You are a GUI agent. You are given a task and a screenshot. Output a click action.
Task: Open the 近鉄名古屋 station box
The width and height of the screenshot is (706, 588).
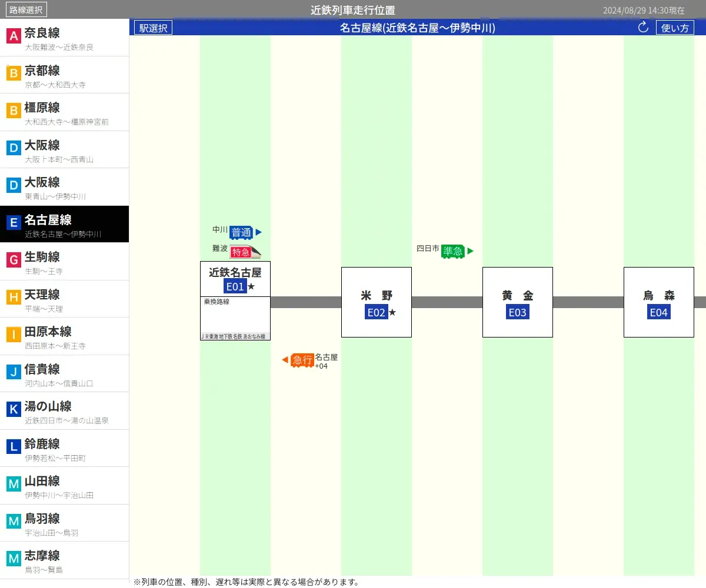[x=235, y=279]
